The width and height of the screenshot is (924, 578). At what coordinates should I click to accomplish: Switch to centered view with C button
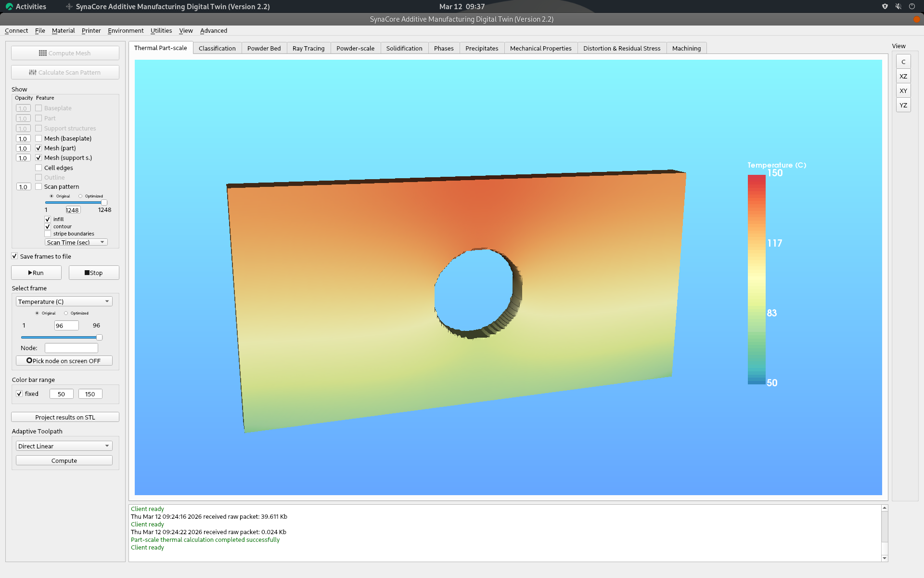(x=903, y=62)
